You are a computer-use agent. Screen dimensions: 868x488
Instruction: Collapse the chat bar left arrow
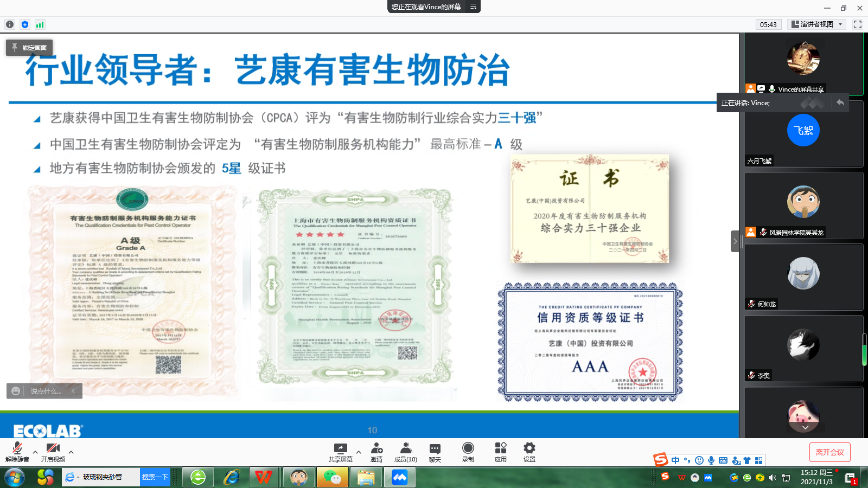tap(74, 391)
